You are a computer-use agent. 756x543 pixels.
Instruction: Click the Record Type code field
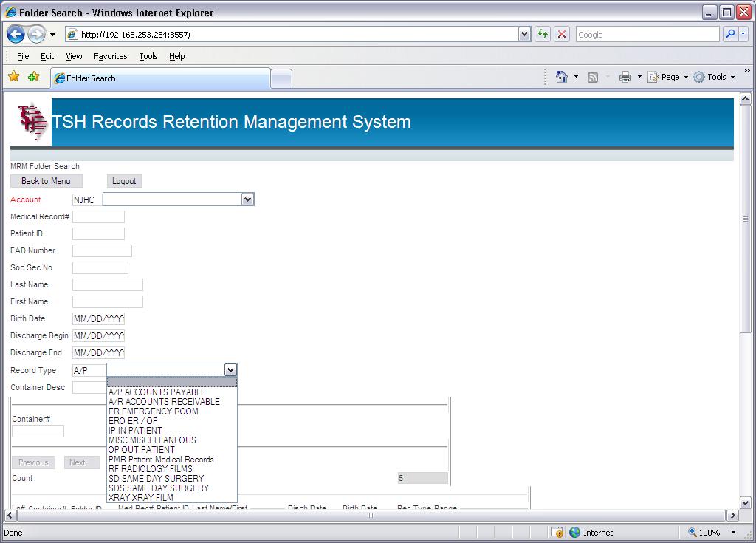click(x=89, y=370)
